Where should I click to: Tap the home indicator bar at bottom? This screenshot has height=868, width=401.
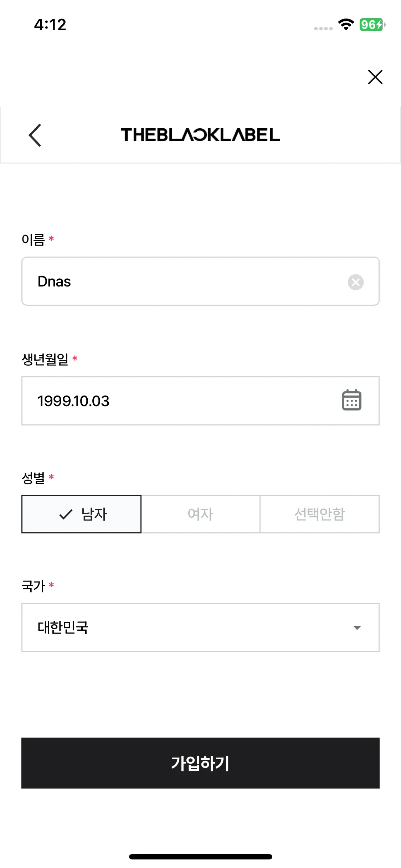[200, 857]
